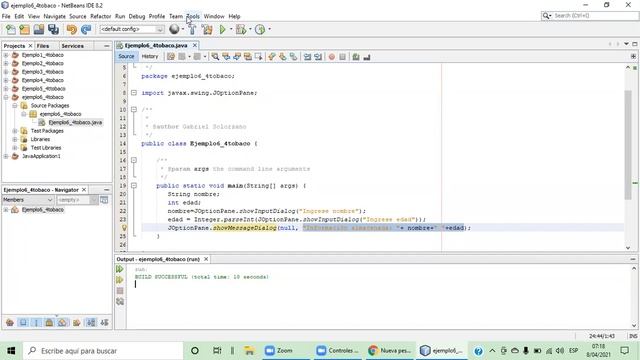
Task: Select JavaApplication1 project in tree
Action: tap(41, 156)
